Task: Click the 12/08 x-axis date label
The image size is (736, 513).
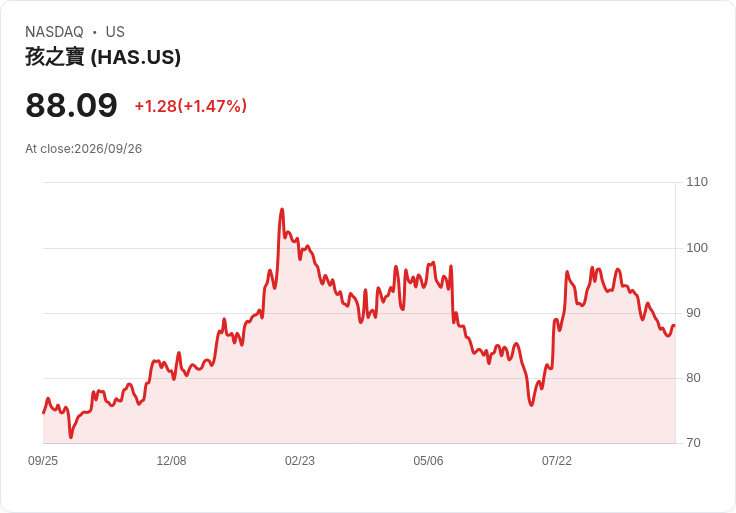Action: [171, 461]
